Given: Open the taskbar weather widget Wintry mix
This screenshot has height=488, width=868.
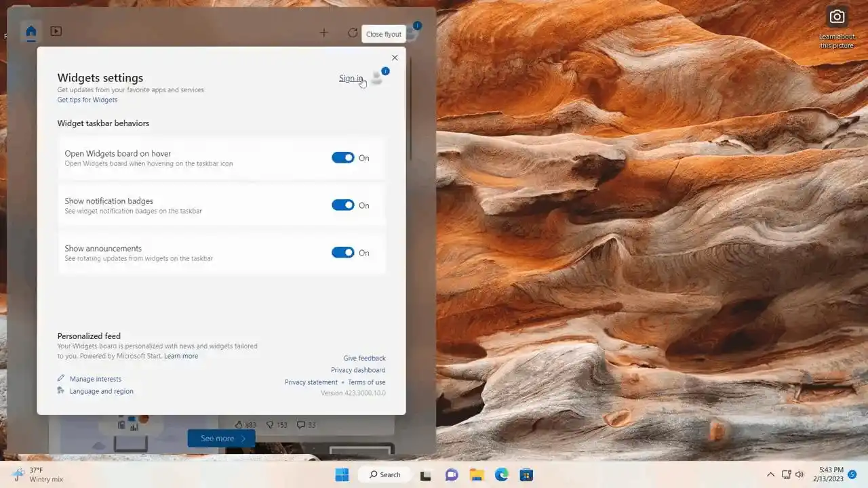Looking at the screenshot, I should [x=38, y=474].
